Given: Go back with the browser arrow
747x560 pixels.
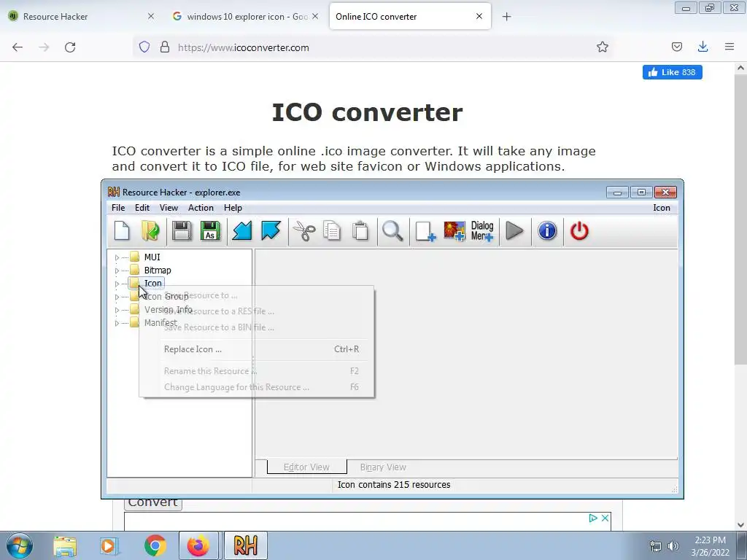Looking at the screenshot, I should pyautogui.click(x=18, y=47).
